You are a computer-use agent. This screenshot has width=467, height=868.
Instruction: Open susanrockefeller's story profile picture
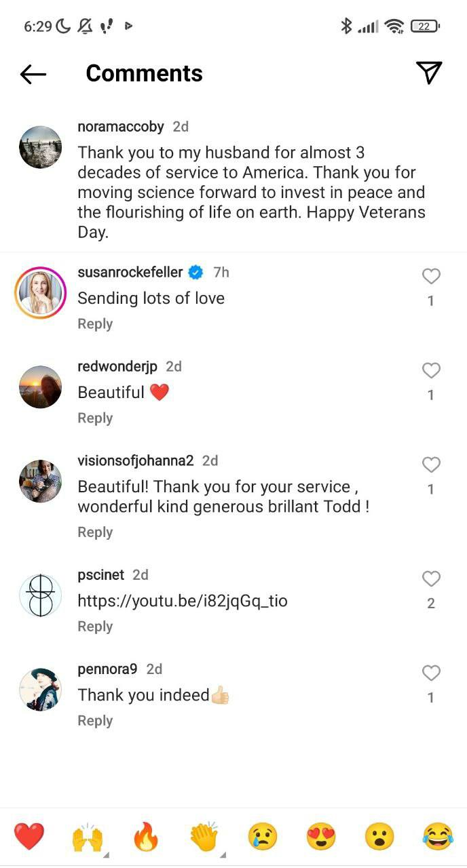click(40, 293)
